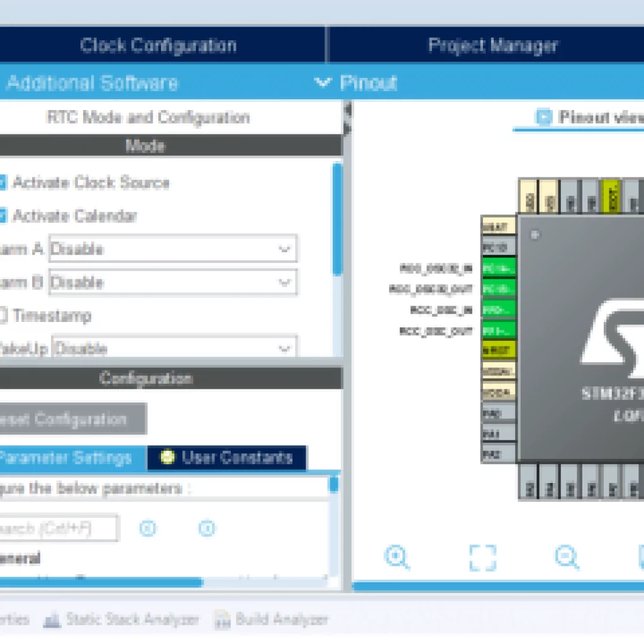This screenshot has width=644, height=644.
Task: Open the Static Stack Analyzer view
Action: point(121,619)
